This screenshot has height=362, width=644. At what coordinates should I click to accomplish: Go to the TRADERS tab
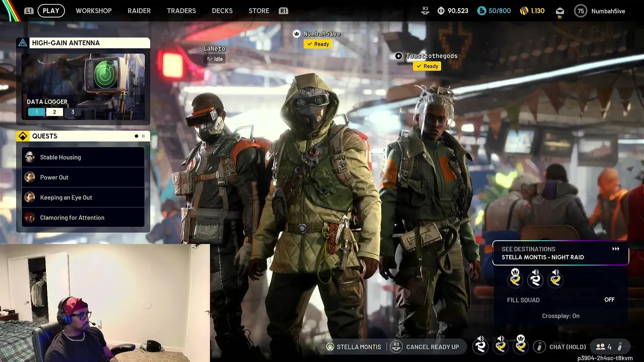[x=181, y=11]
